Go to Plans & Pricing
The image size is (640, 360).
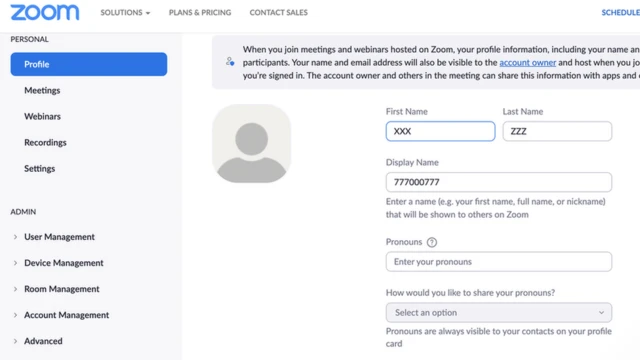click(200, 13)
